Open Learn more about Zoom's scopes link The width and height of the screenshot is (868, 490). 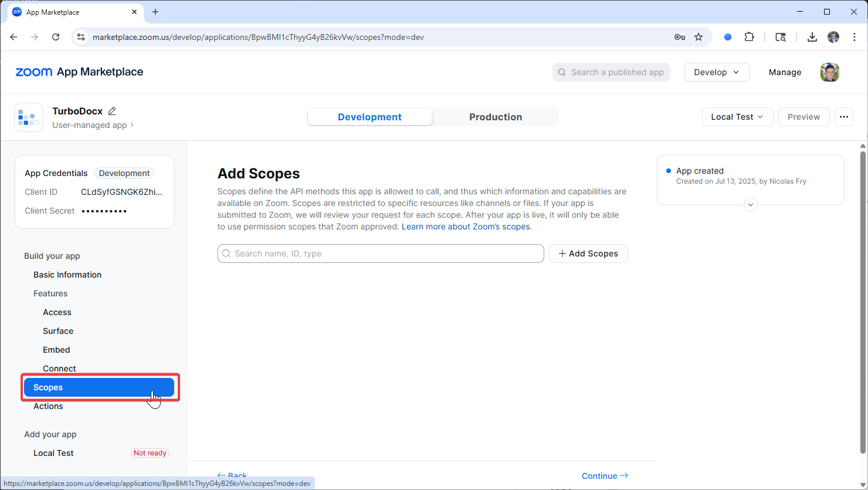point(467,227)
